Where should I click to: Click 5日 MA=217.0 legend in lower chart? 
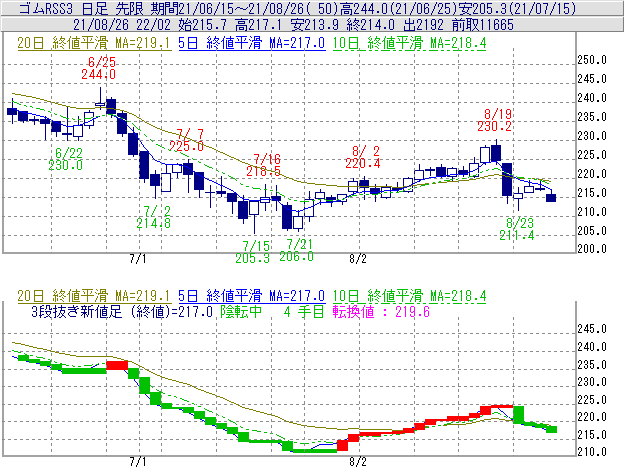click(252, 296)
